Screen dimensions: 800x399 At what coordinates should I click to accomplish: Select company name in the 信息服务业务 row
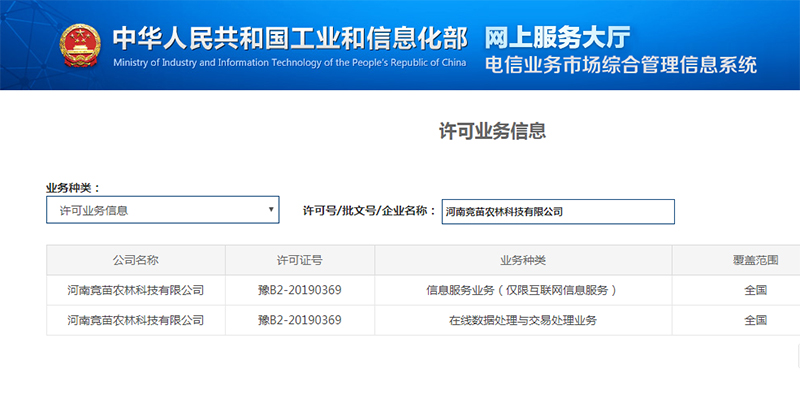pos(136,290)
